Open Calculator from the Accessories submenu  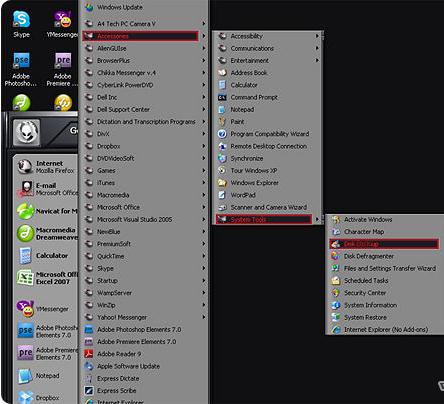point(267,85)
